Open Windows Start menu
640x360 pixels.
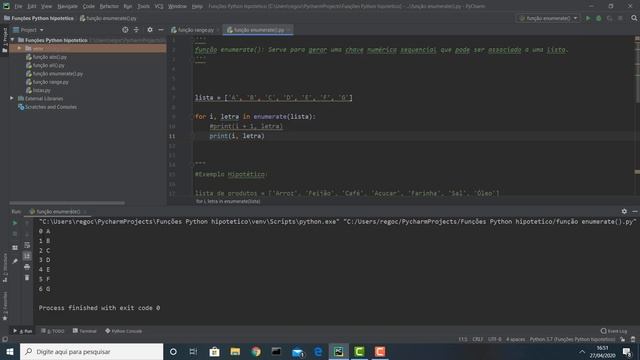click(10, 351)
